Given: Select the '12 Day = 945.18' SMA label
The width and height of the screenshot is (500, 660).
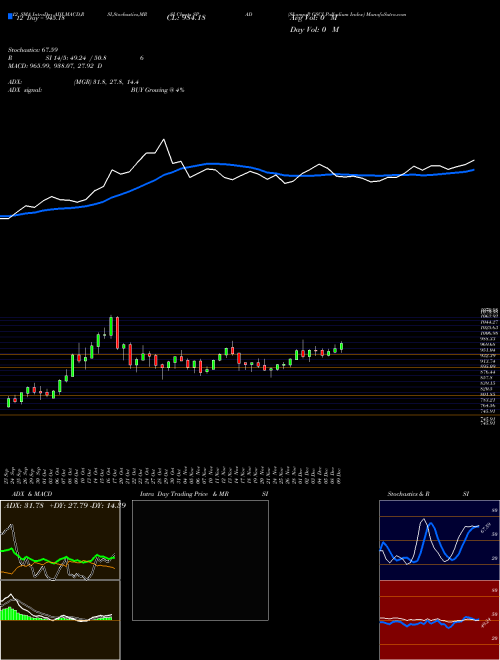Looking at the screenshot, I should point(39,17).
